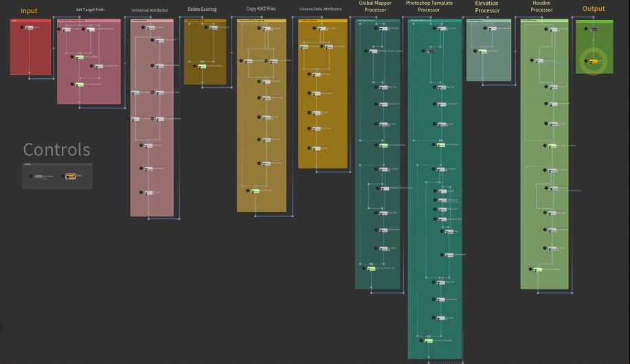Select the top node in the Elevation Processor box
This screenshot has width=630, height=364.
(x=493, y=28)
